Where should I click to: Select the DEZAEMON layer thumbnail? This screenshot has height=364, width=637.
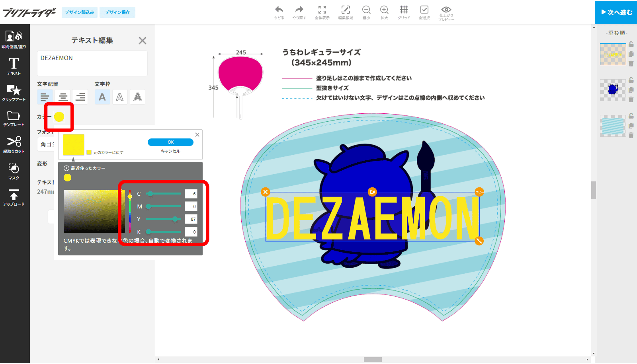(x=613, y=54)
